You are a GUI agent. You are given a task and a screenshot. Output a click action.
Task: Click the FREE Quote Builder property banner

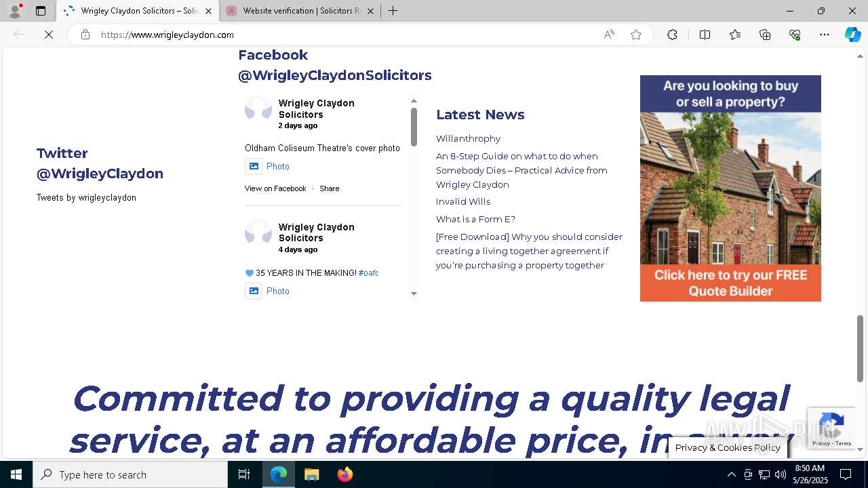pos(730,188)
